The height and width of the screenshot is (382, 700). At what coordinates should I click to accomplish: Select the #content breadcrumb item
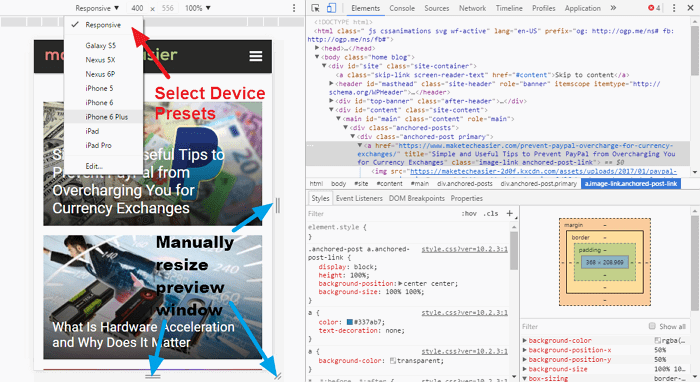pos(389,183)
